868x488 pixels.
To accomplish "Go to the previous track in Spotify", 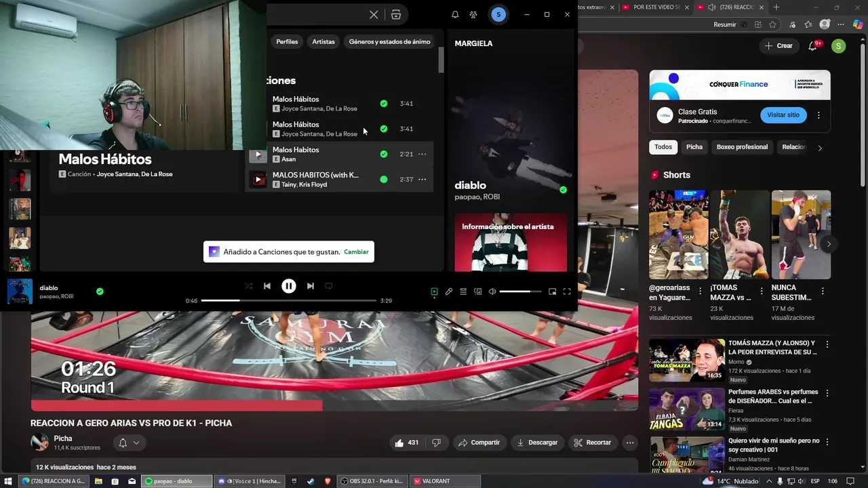I will pos(267,286).
